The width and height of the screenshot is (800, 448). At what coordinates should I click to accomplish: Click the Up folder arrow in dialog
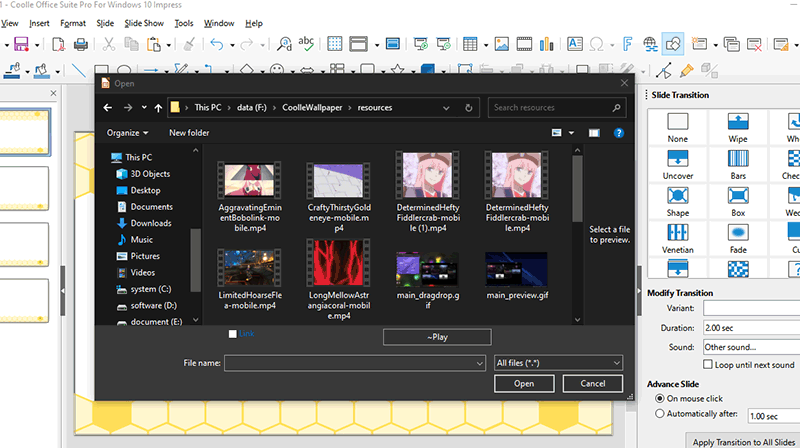[x=158, y=107]
